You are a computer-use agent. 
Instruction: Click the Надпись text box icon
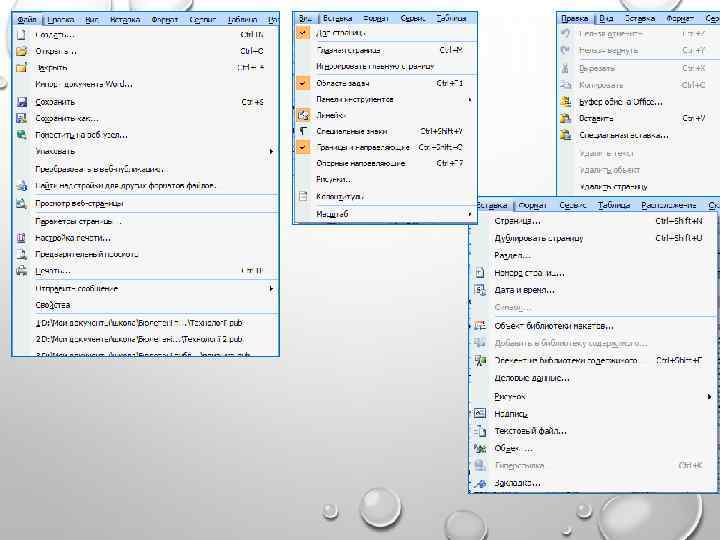click(x=480, y=414)
